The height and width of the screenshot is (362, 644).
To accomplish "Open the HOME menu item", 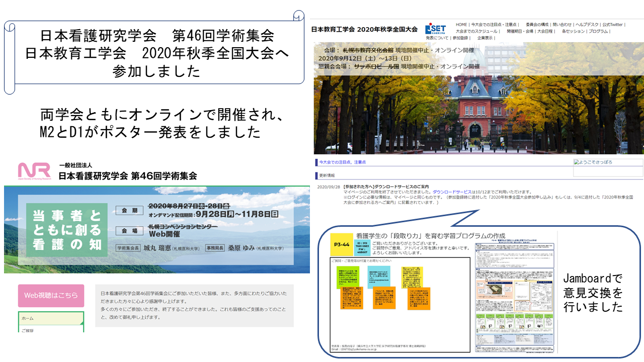I will pyautogui.click(x=461, y=25).
